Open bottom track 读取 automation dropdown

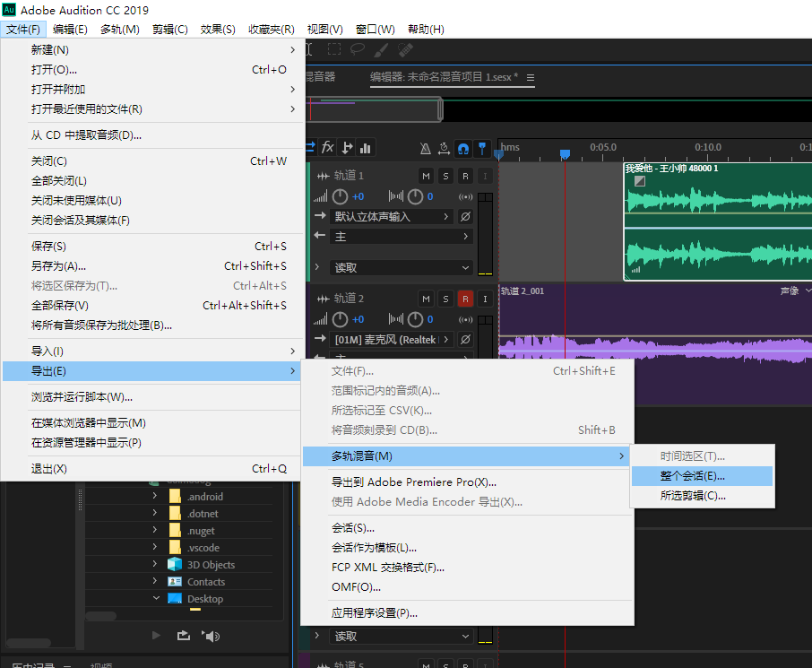(x=402, y=637)
